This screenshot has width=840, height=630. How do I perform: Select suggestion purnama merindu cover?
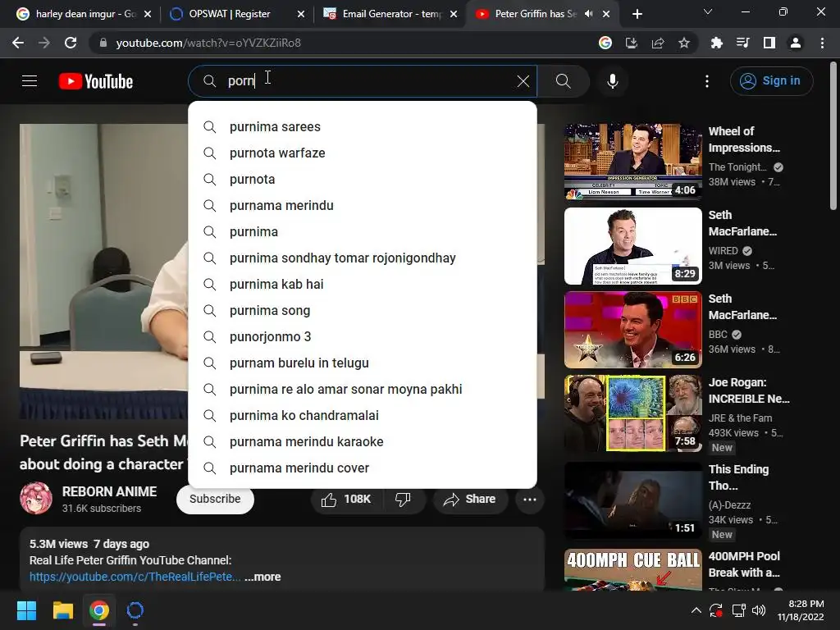(x=363, y=468)
